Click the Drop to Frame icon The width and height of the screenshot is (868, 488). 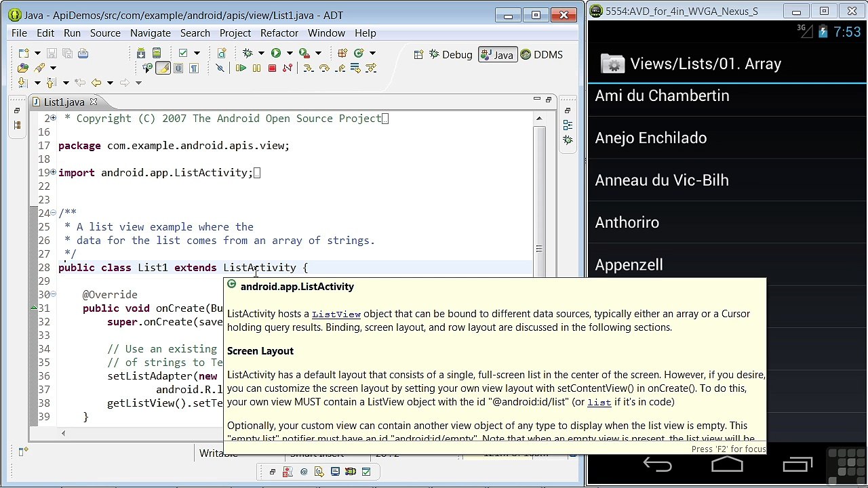(355, 68)
